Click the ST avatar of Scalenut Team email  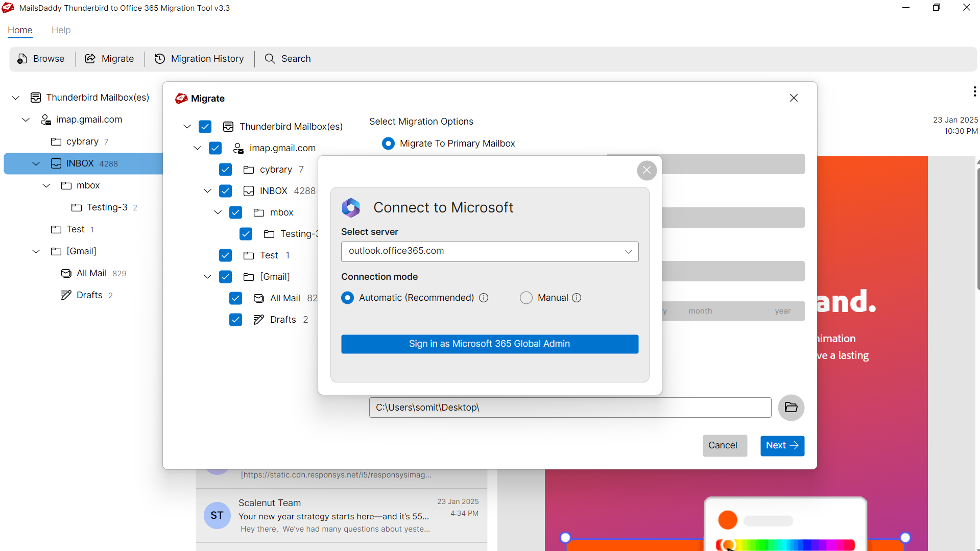[x=217, y=515]
